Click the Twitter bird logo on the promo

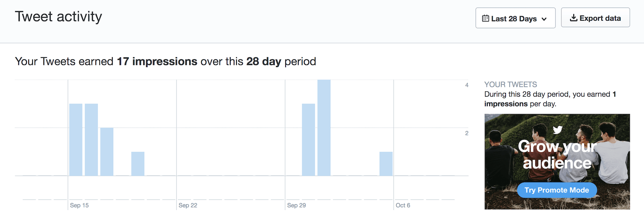pos(557,130)
